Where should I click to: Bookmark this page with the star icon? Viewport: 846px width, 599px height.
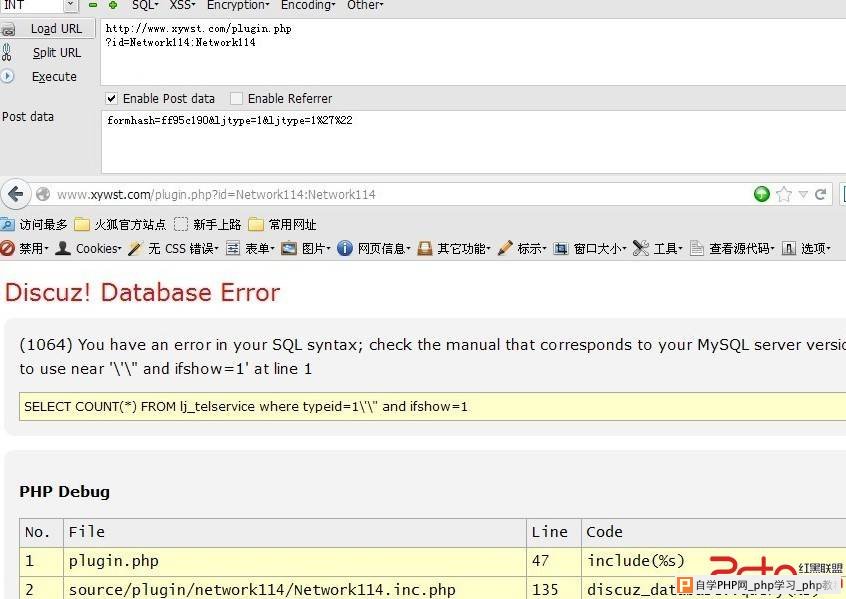pos(784,194)
